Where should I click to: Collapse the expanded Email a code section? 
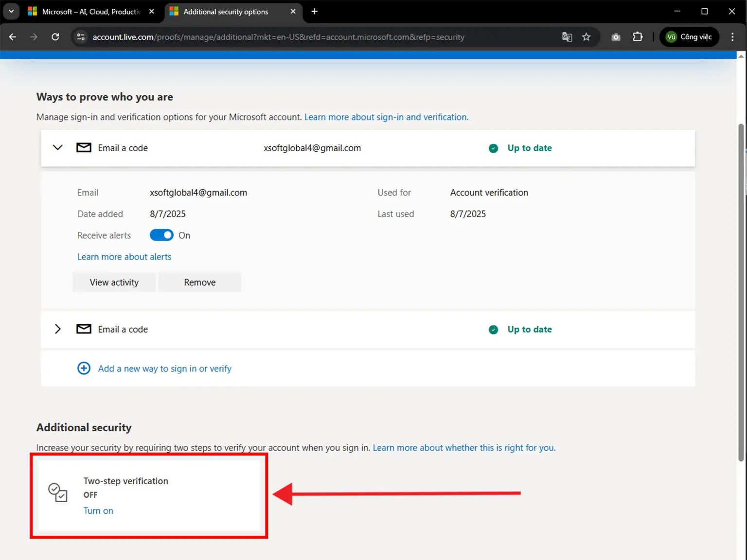57,148
